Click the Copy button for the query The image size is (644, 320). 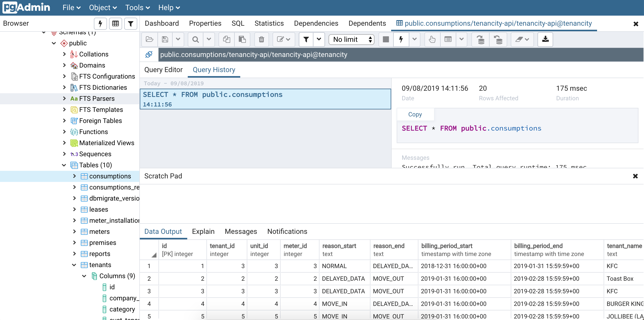[x=415, y=114]
